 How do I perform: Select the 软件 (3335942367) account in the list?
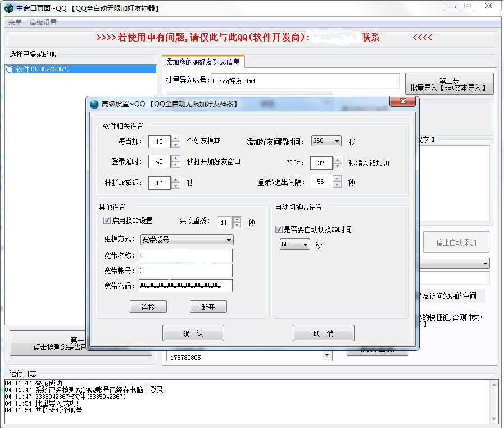81,69
